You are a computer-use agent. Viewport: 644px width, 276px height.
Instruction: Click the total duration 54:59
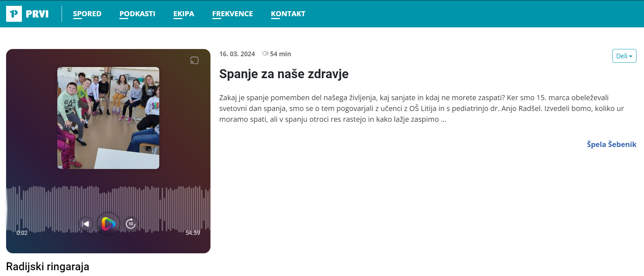[x=193, y=233]
